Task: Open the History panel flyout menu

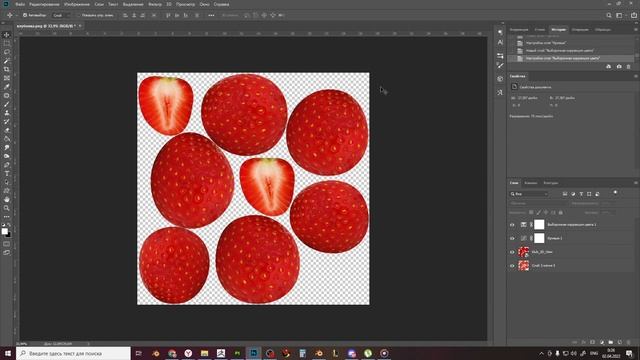Action: coord(636,29)
